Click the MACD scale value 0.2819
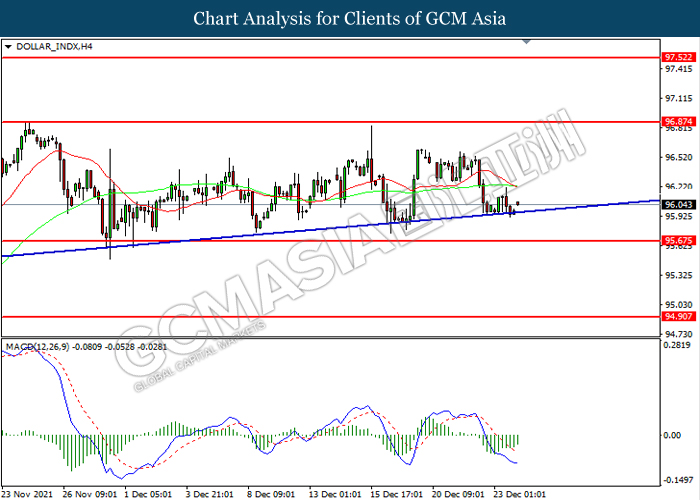The width and height of the screenshot is (700, 500). 677,345
